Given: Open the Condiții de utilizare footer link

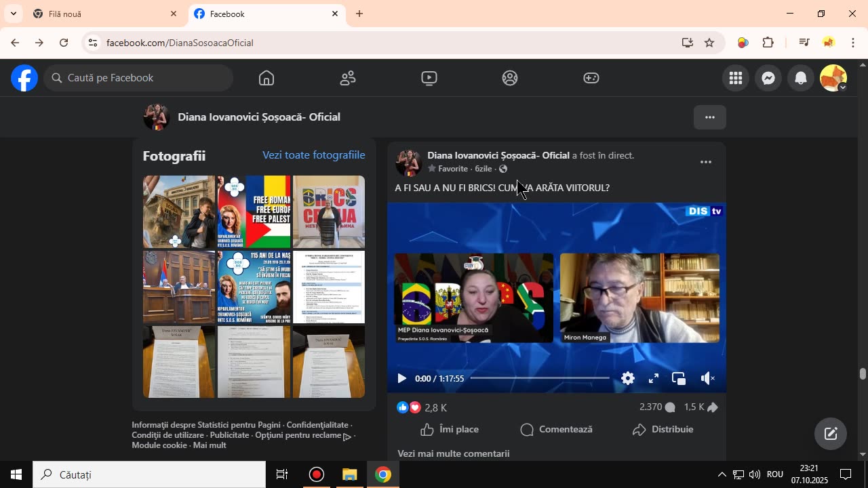Looking at the screenshot, I should pos(167,435).
